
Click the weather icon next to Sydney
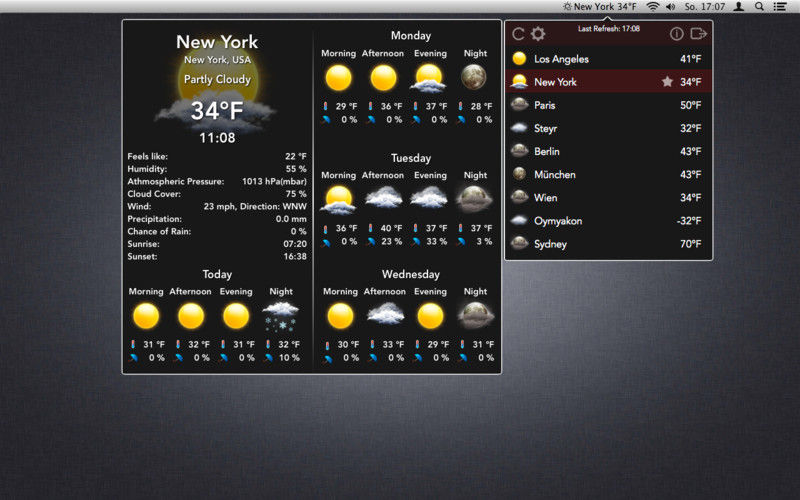coord(519,243)
